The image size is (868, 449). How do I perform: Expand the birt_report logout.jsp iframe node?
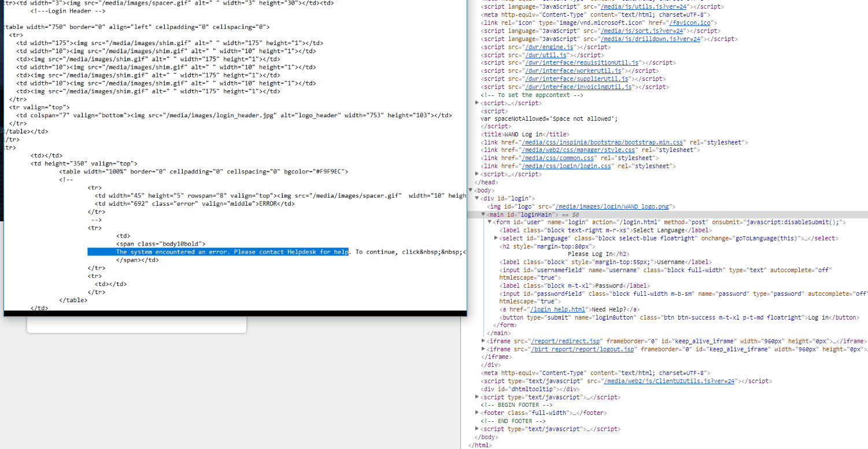[483, 349]
